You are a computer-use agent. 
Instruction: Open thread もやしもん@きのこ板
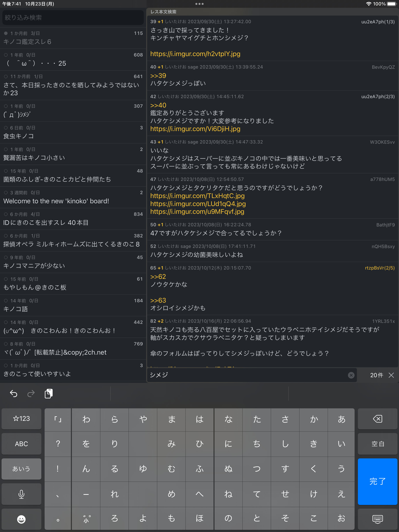click(x=73, y=284)
